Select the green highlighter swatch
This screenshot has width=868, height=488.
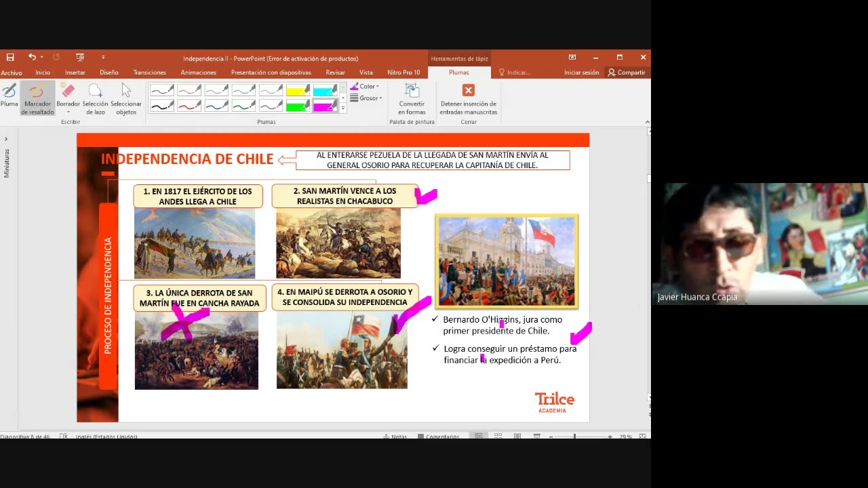click(298, 105)
